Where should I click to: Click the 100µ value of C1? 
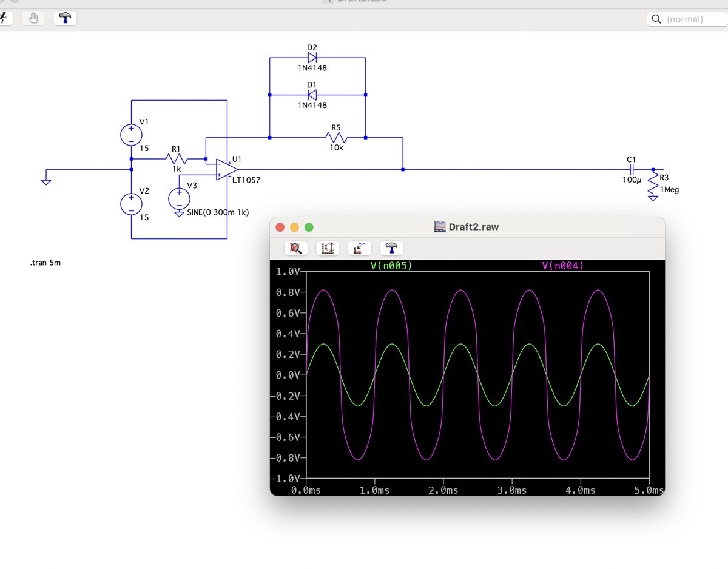click(631, 180)
